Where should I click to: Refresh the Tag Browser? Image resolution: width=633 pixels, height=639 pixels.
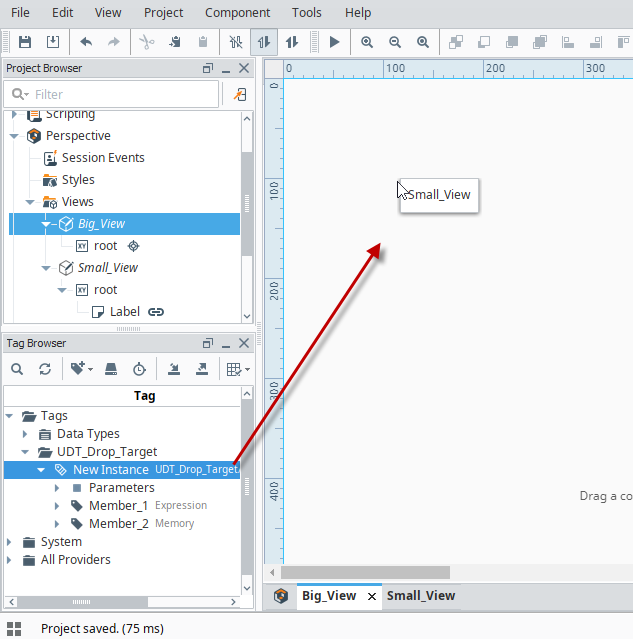(45, 369)
